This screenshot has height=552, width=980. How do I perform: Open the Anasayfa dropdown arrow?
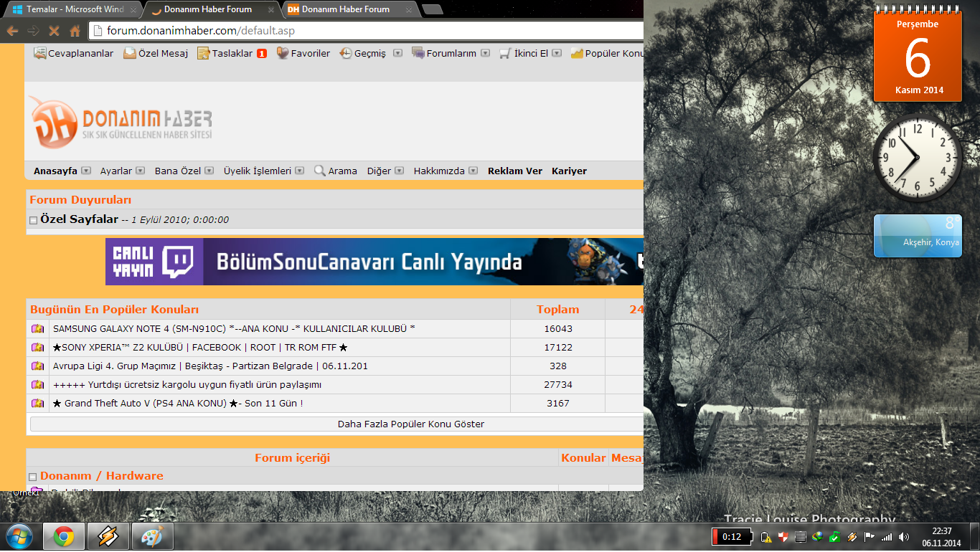(x=86, y=171)
